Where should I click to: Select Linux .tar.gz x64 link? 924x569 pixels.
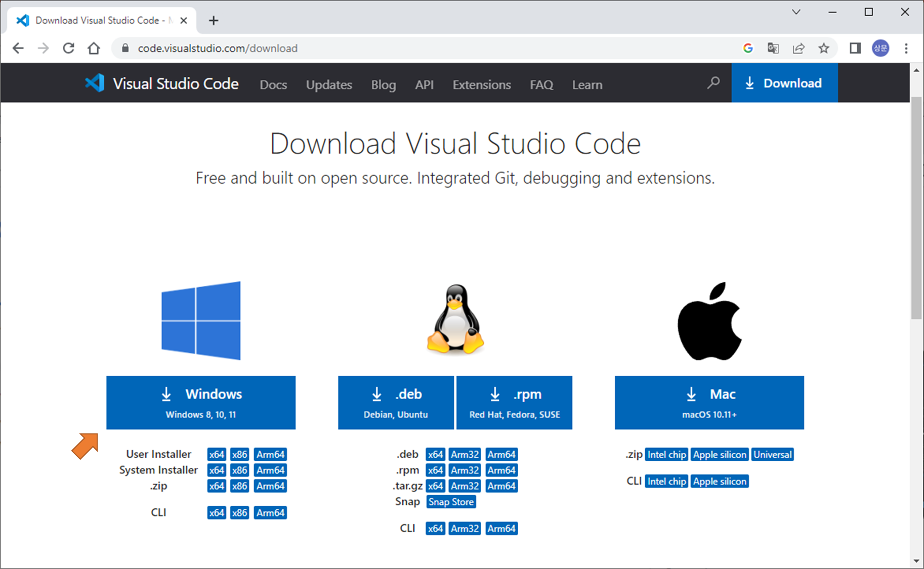(x=435, y=486)
